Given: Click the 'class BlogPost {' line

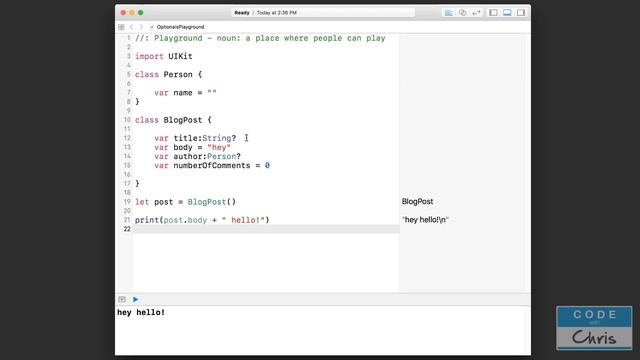Looking at the screenshot, I should (173, 120).
